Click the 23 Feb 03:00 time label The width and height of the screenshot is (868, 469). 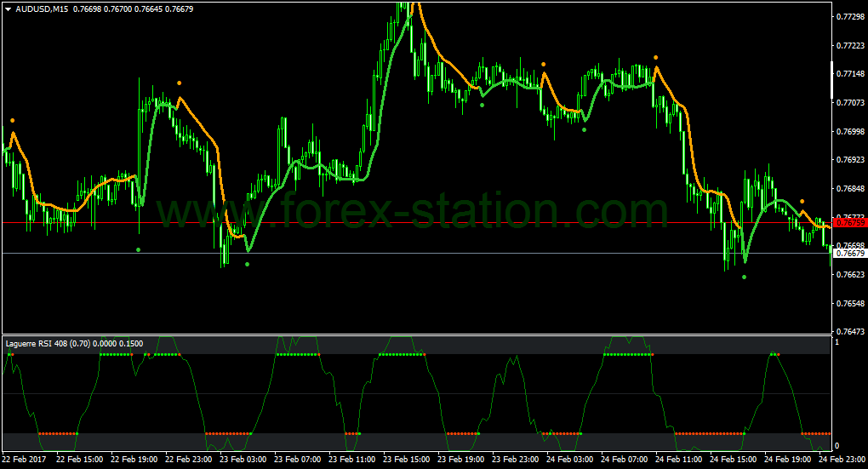click(243, 459)
